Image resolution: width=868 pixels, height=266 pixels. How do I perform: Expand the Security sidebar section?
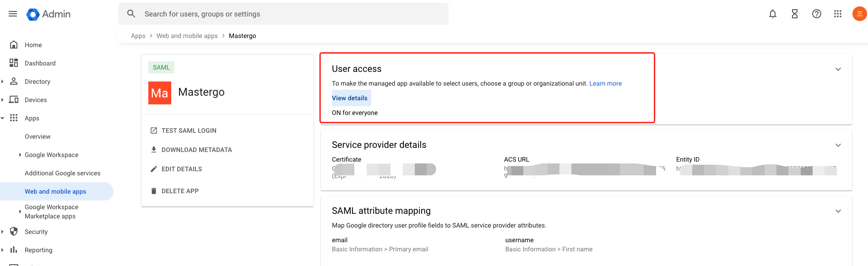3,232
